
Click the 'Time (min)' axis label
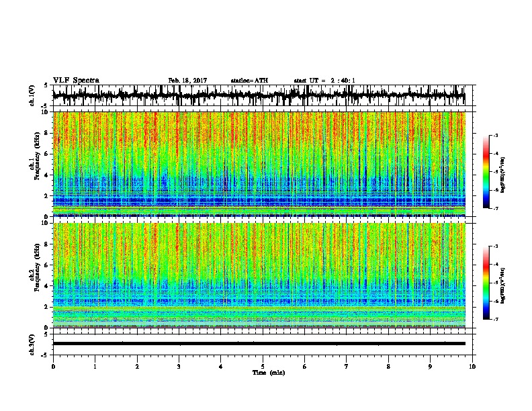coord(269,373)
